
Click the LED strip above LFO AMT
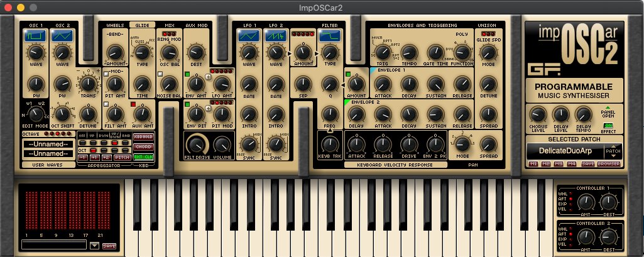[x=222, y=71]
